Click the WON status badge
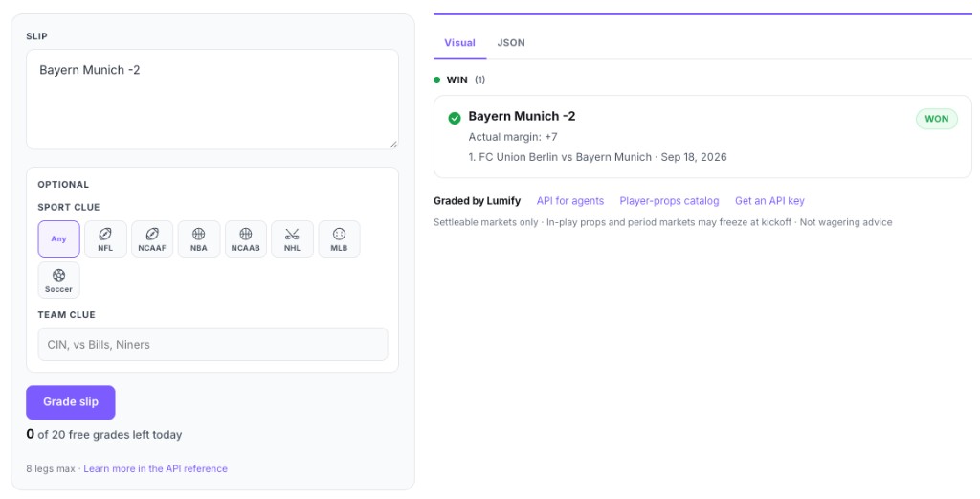This screenshot has width=980, height=499. click(x=936, y=119)
